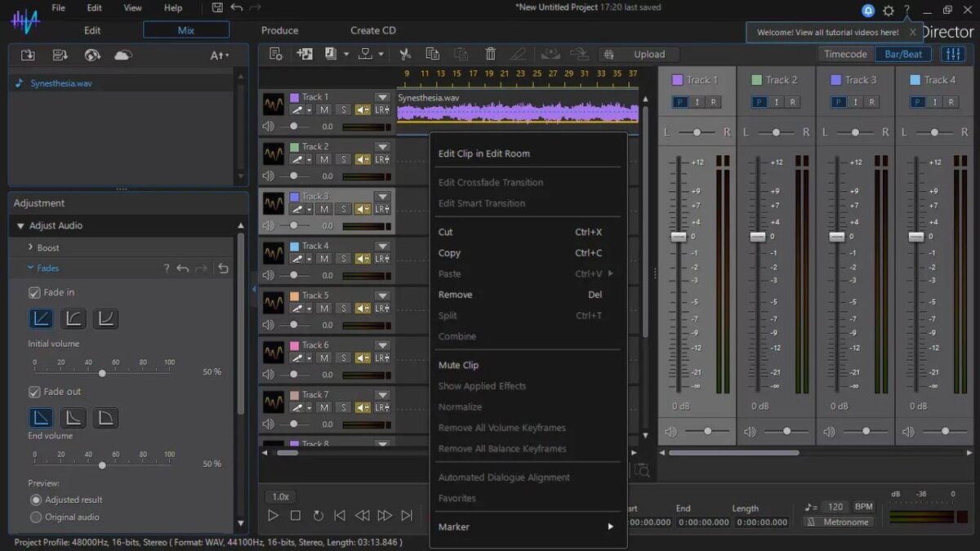Uncheck the Fade in checkbox
980x551 pixels.
point(34,292)
